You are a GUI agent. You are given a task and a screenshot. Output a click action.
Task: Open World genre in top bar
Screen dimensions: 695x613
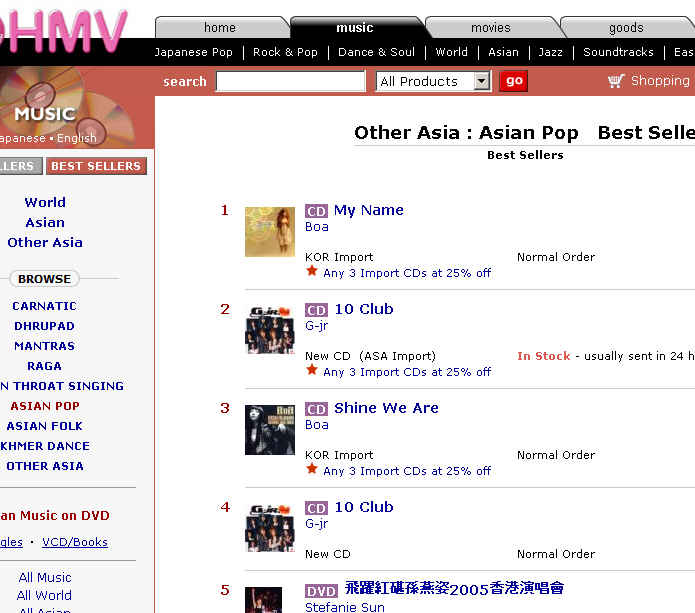pos(451,52)
